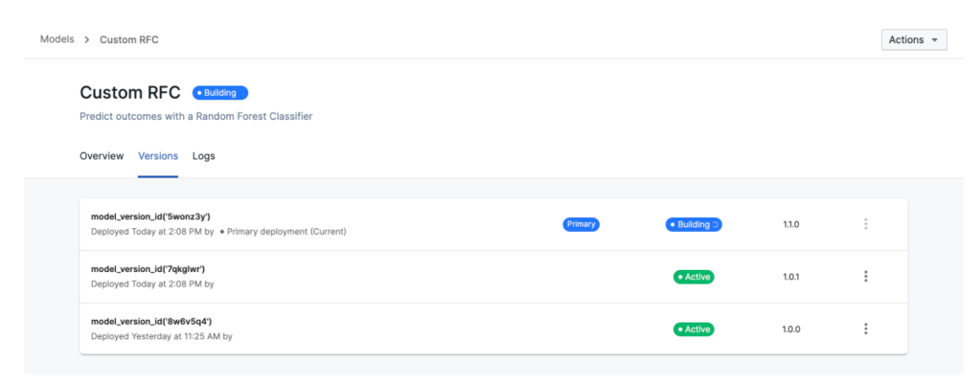980x386 pixels.
Task: Click Custom RFC breadcrumb item
Action: [129, 39]
